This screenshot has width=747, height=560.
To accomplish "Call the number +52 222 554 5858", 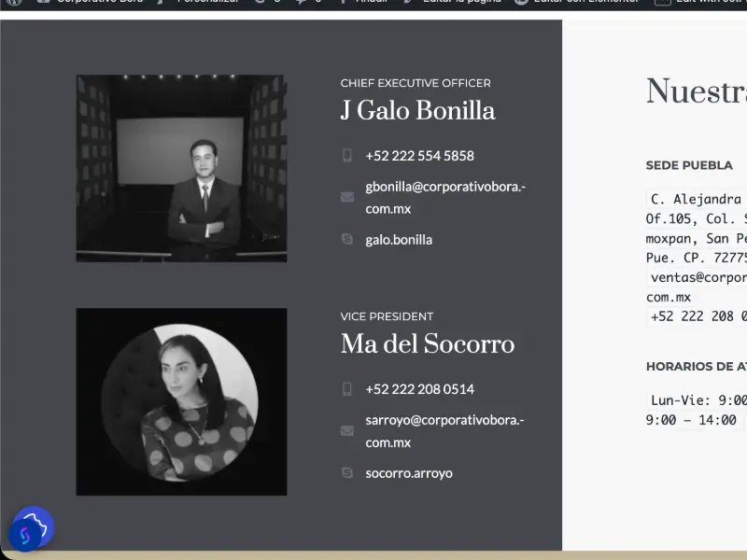I will tap(419, 156).
